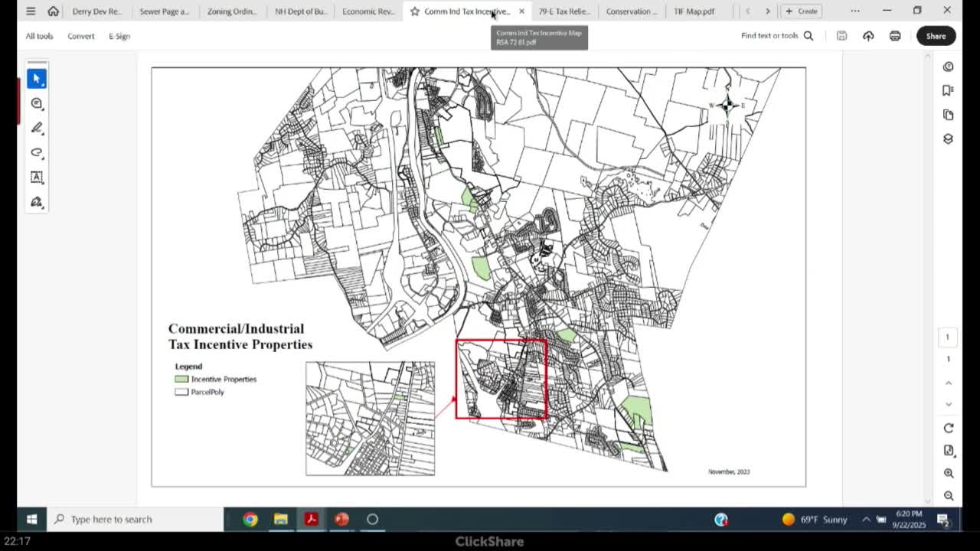The width and height of the screenshot is (980, 551).
Task: Switch to the TIF Map.pdf tab
Action: pyautogui.click(x=694, y=11)
